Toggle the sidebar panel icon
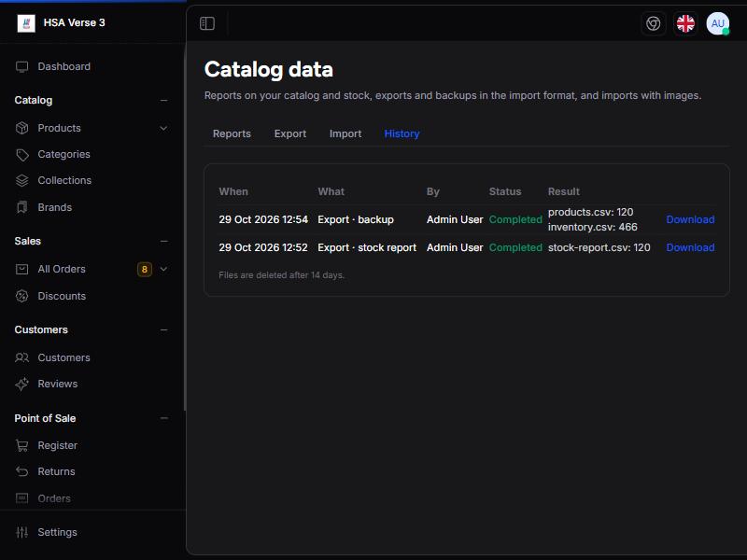747x560 pixels. pyautogui.click(x=207, y=23)
